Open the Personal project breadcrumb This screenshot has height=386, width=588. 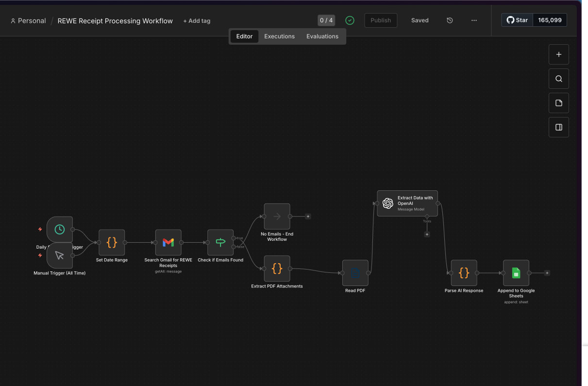pos(28,21)
